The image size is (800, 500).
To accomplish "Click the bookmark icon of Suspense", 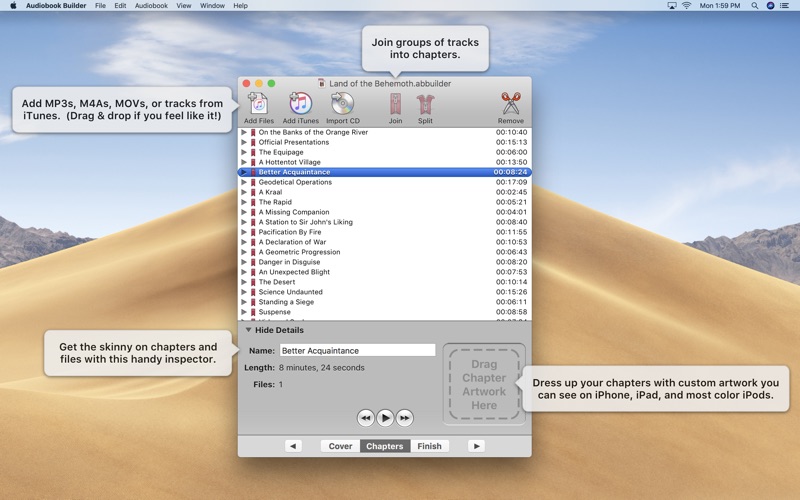I will click(253, 312).
